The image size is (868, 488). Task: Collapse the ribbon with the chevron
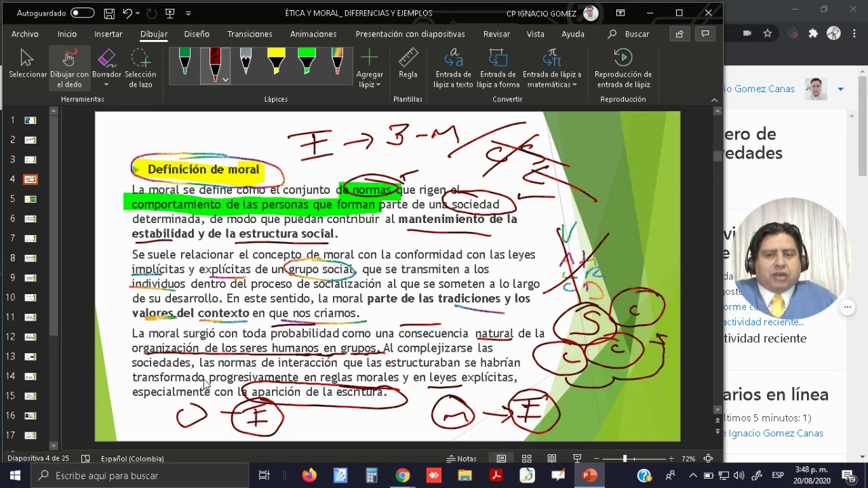(714, 100)
